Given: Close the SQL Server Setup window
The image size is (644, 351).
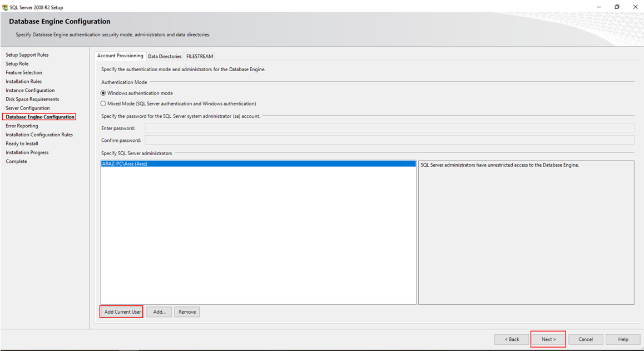Looking at the screenshot, I should [x=635, y=7].
